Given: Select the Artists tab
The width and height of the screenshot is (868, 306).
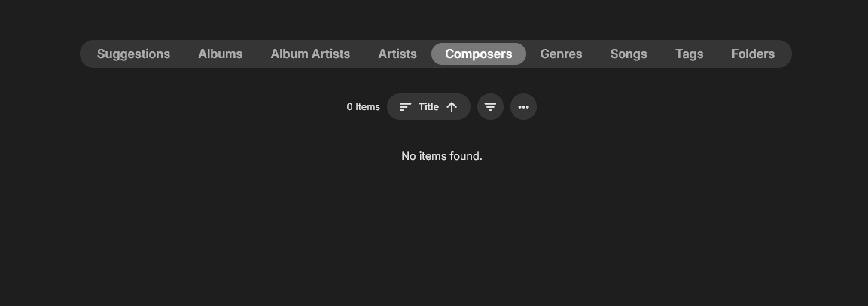Looking at the screenshot, I should click(397, 54).
